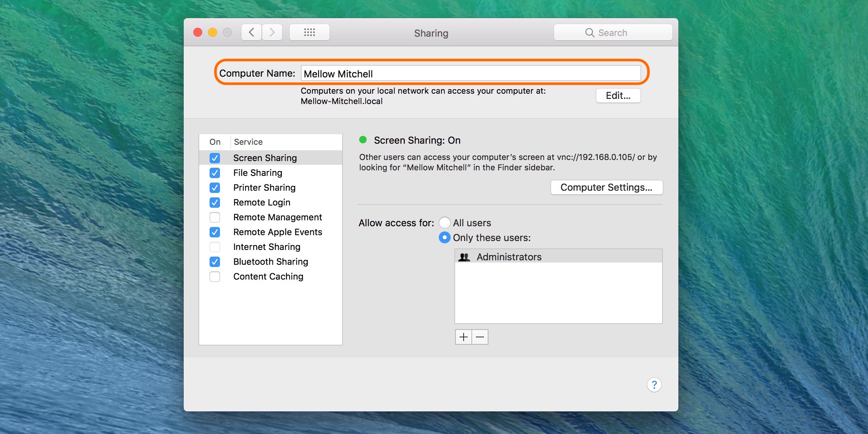The image size is (868, 434).
Task: Click the Bluetooth Sharing service icon
Action: click(x=214, y=261)
